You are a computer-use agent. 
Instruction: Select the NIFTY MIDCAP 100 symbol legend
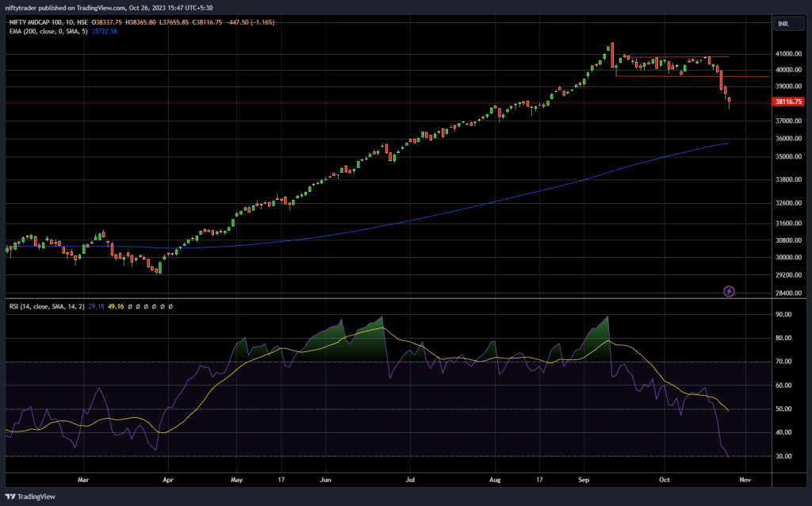coord(48,22)
